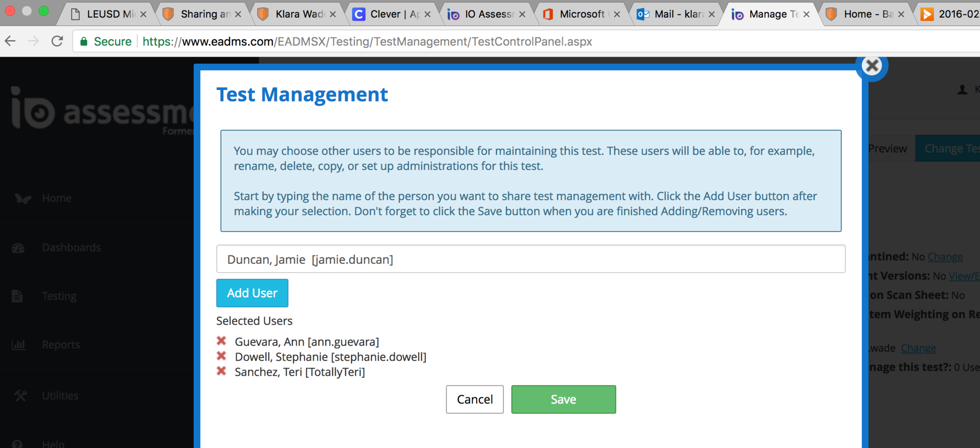The width and height of the screenshot is (980, 448).
Task: Open the Dashboards sidebar icon
Action: click(18, 248)
